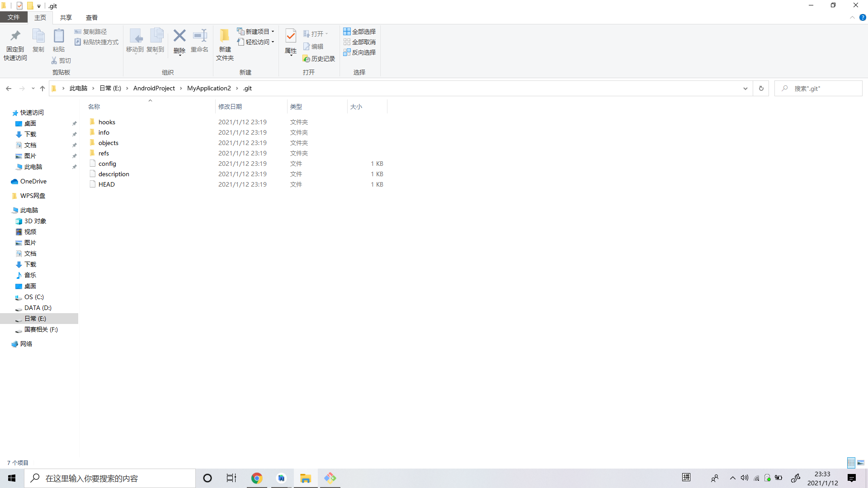
Task: Click Select All (全部选择) option
Action: [359, 32]
